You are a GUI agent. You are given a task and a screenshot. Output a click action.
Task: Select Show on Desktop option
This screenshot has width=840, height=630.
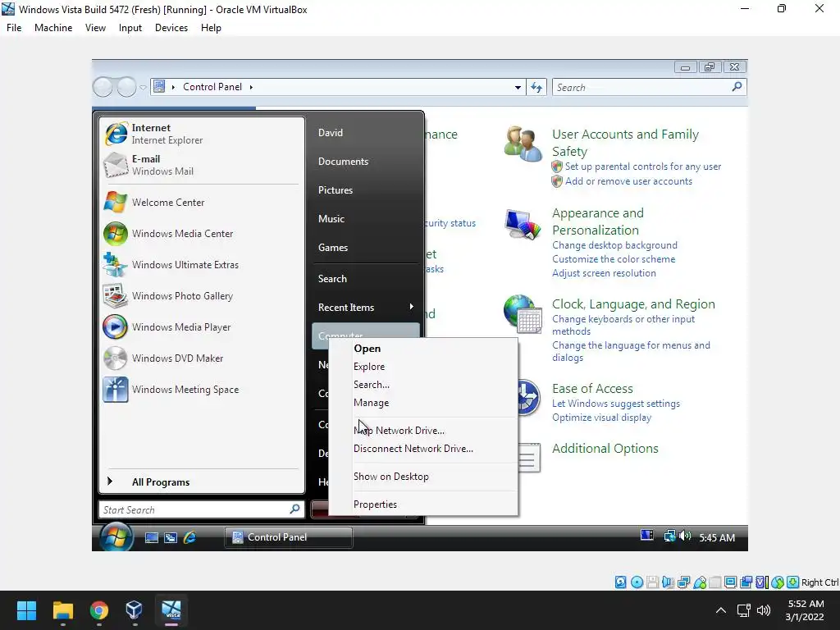point(423,477)
